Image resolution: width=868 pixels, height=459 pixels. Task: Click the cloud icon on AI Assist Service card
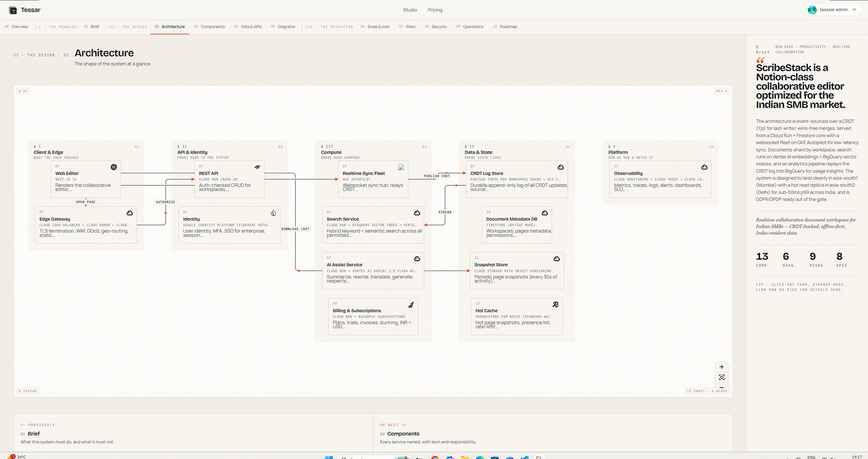[417, 259]
